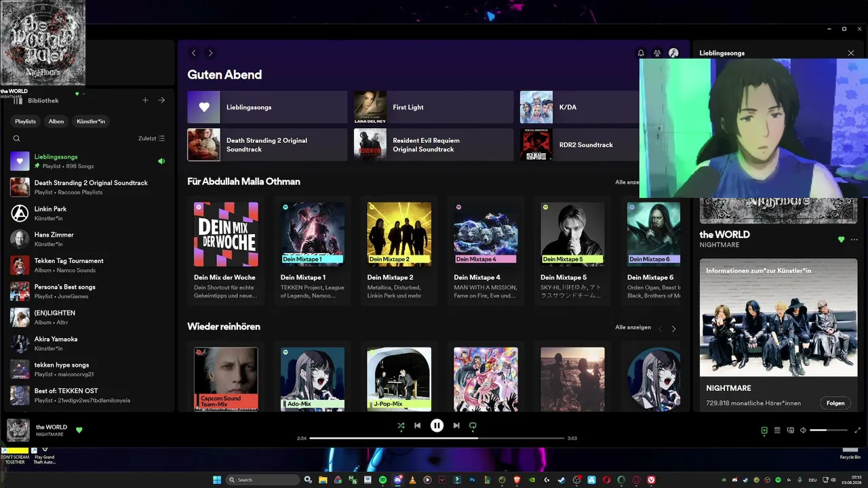
Task: Open Death Stranding 2 Original Soundtrack in library
Action: point(87,187)
